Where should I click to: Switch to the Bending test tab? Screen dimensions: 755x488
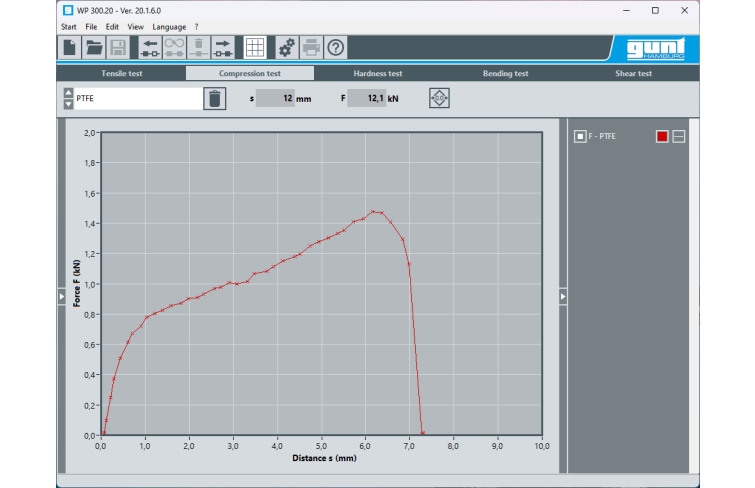point(506,74)
